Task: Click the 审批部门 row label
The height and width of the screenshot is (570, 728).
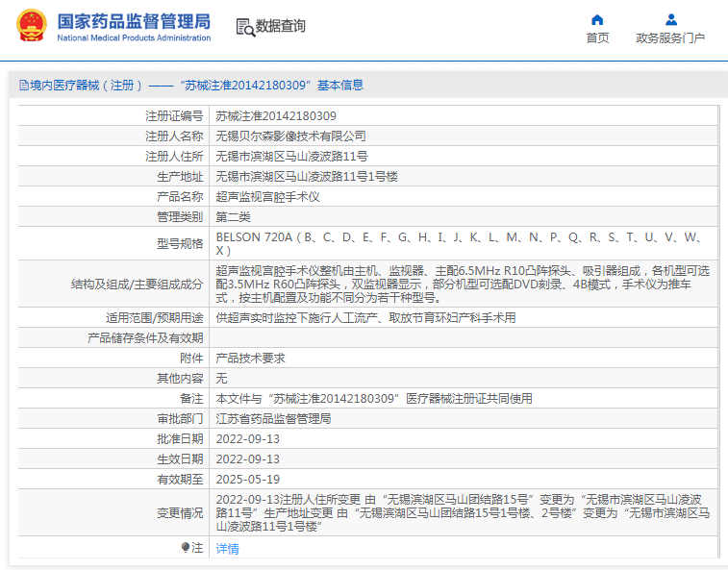Action: coord(180,419)
